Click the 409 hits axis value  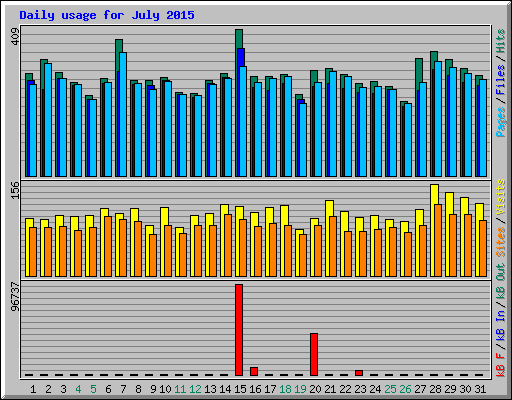(x=15, y=37)
